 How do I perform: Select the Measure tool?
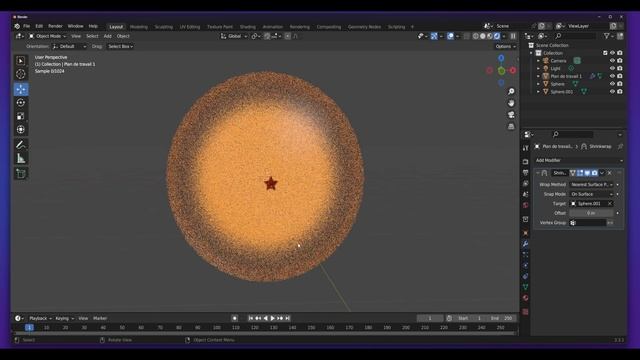point(21,158)
